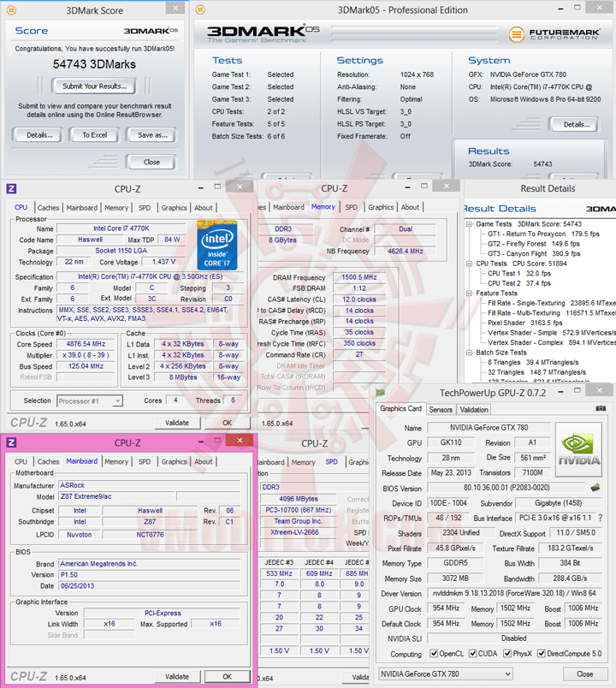Image resolution: width=616 pixels, height=688 pixels.
Task: Minimize the pink CPU-Z Mainboard window
Action: pos(201,442)
